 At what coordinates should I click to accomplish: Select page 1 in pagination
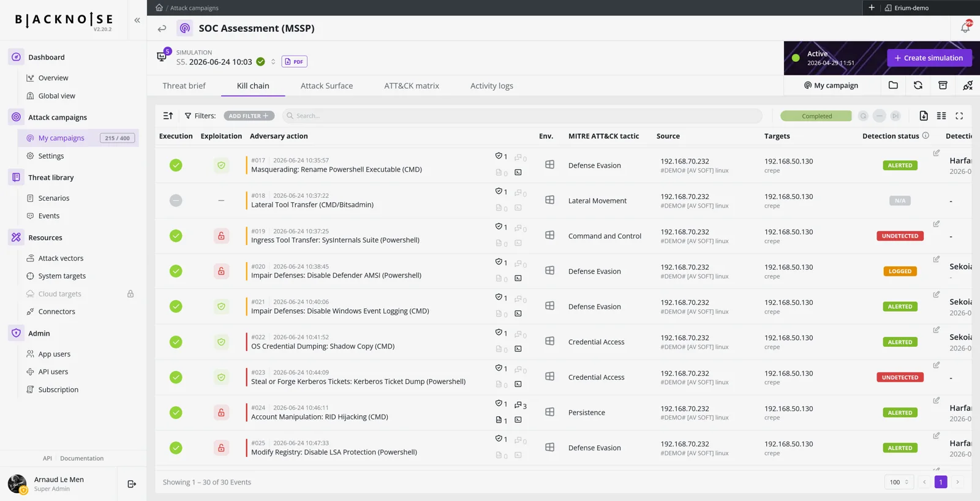[x=941, y=482]
